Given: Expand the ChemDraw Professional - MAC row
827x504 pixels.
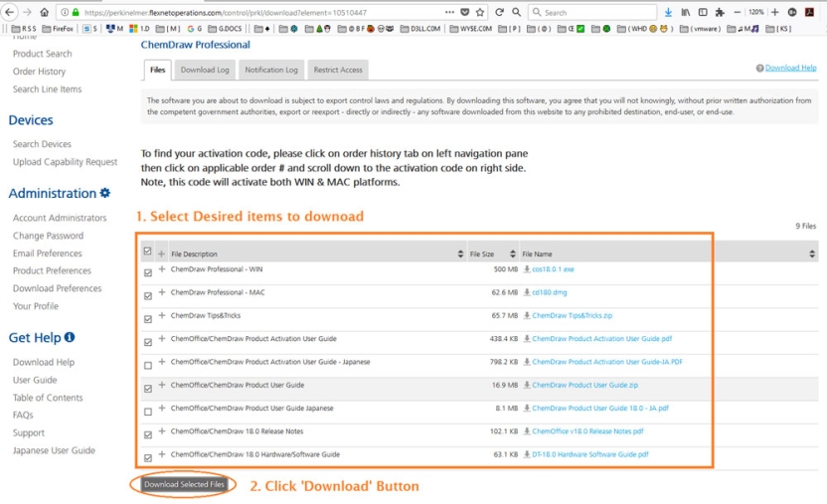Looking at the screenshot, I should click(162, 293).
